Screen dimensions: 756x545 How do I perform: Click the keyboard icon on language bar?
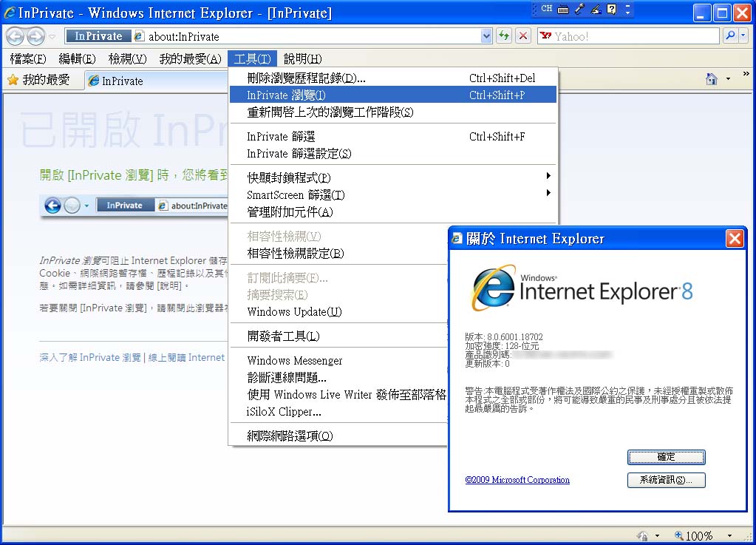[x=563, y=10]
